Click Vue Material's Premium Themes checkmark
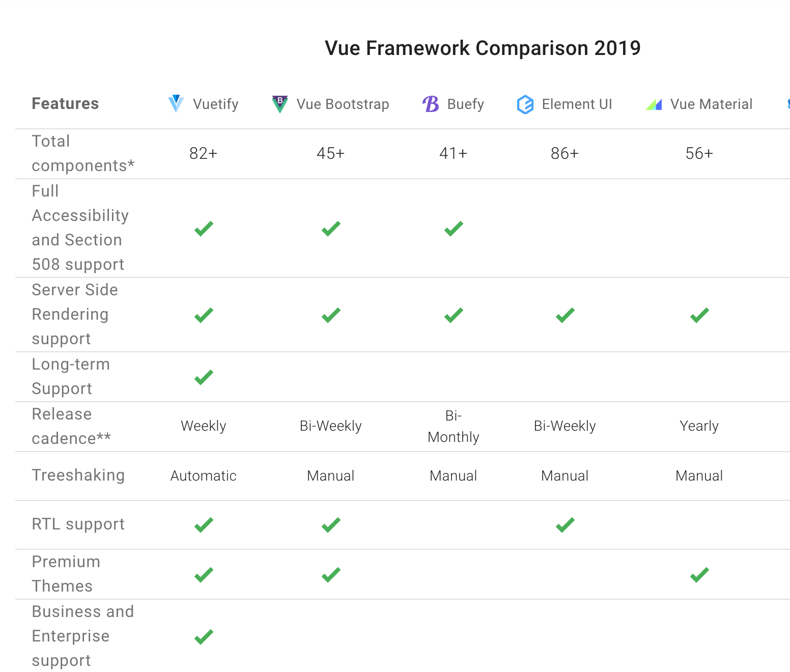This screenshot has height=672, width=790. pyautogui.click(x=699, y=575)
